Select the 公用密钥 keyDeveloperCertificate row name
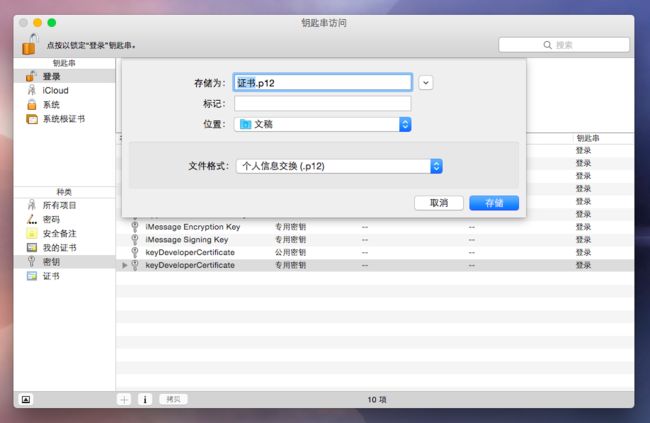 (190, 253)
